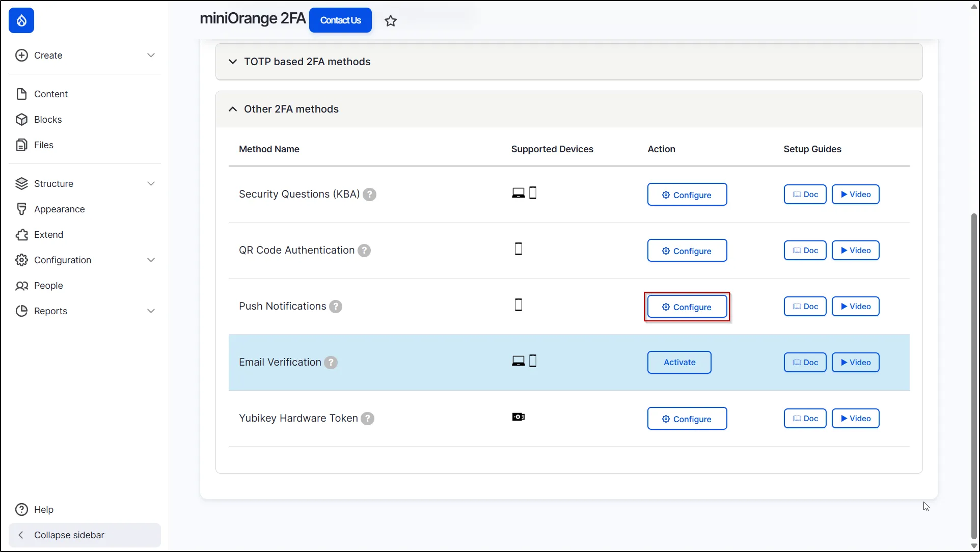Open Doc guide for Yubikey Hardware Token
This screenshot has height=552, width=980.
[x=805, y=419]
